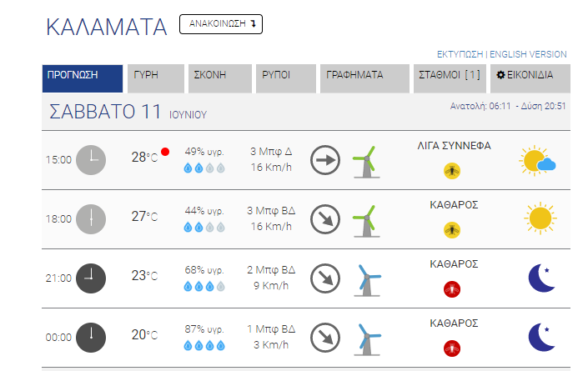The image size is (588, 371).
Task: Click the red mosquito icon at 21:00
Action: (x=452, y=289)
